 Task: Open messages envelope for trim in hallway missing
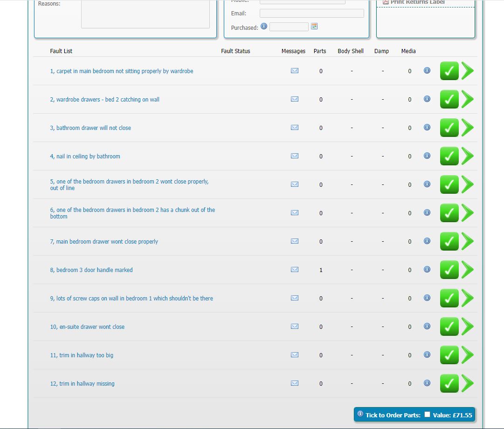click(295, 383)
